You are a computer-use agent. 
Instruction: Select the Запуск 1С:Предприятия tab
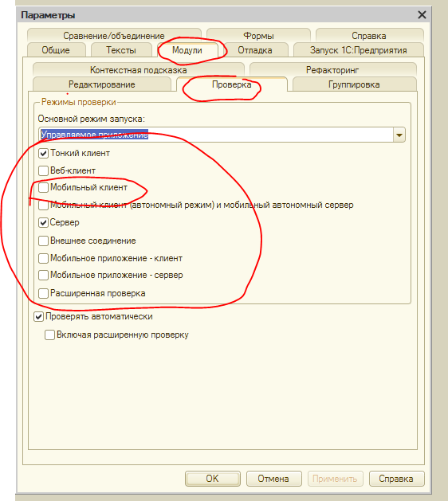[x=359, y=50]
